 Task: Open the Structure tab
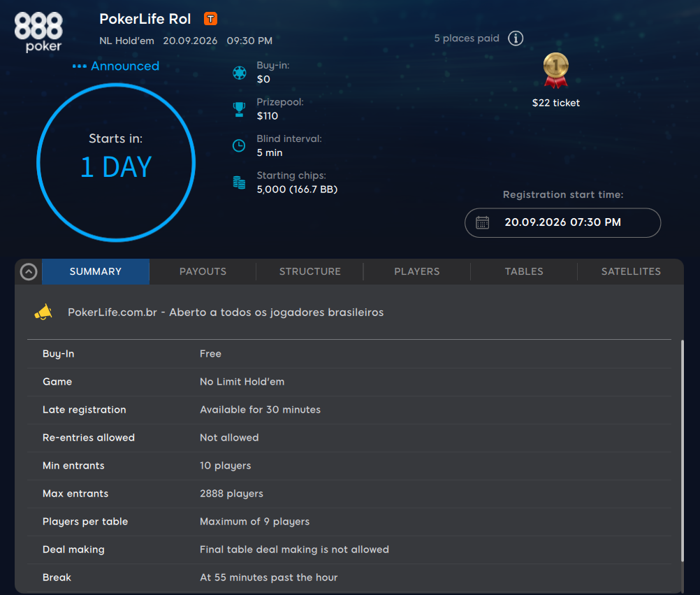click(309, 271)
